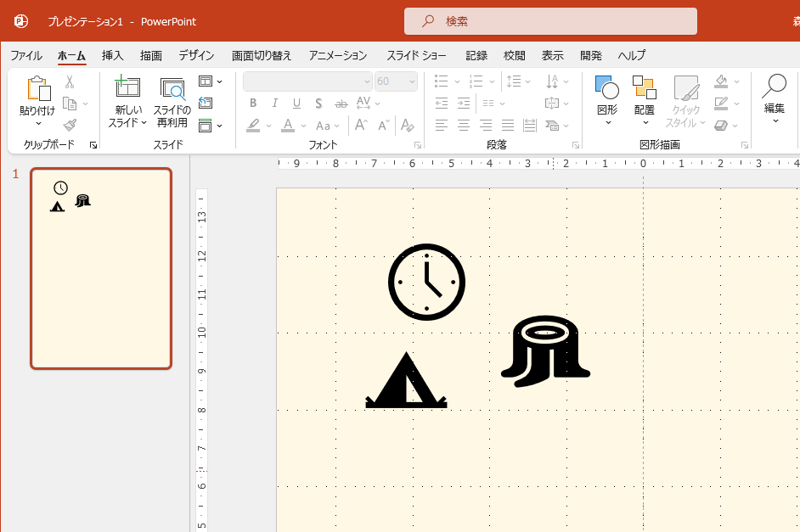
Task: Click the Line Spacing icon
Action: click(514, 81)
